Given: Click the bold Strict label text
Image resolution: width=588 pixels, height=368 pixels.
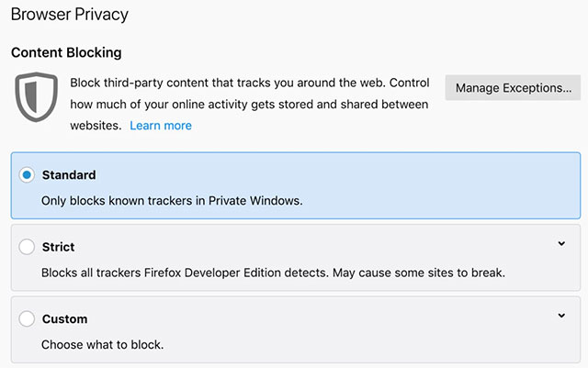Looking at the screenshot, I should pyautogui.click(x=59, y=247).
